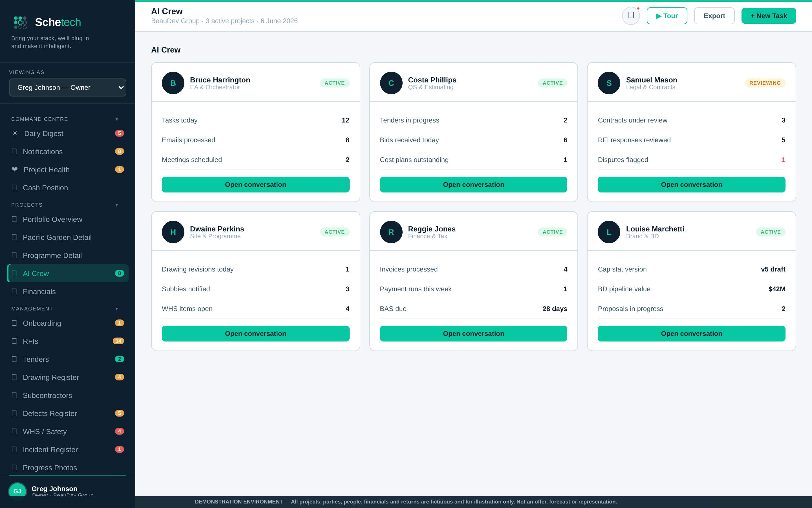The image size is (812, 508).
Task: Click the Drawing Register sidebar icon
Action: click(14, 377)
